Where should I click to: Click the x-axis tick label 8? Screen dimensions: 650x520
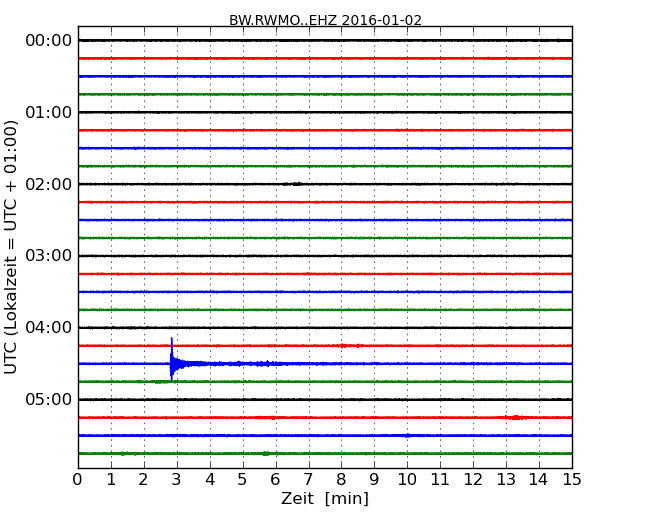(341, 480)
